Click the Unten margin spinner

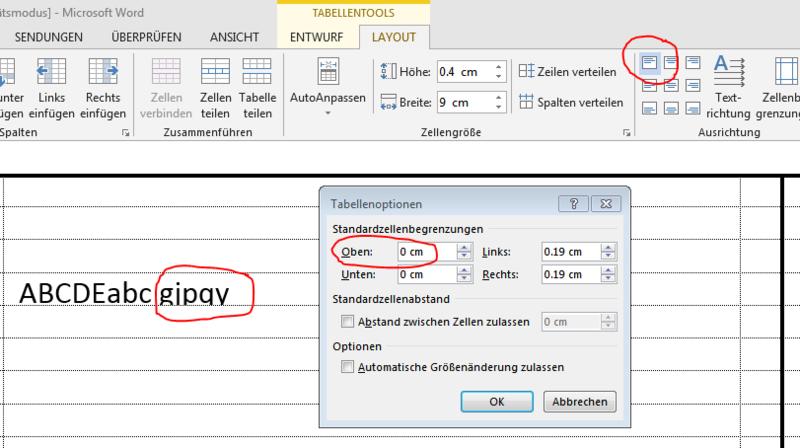(x=464, y=274)
